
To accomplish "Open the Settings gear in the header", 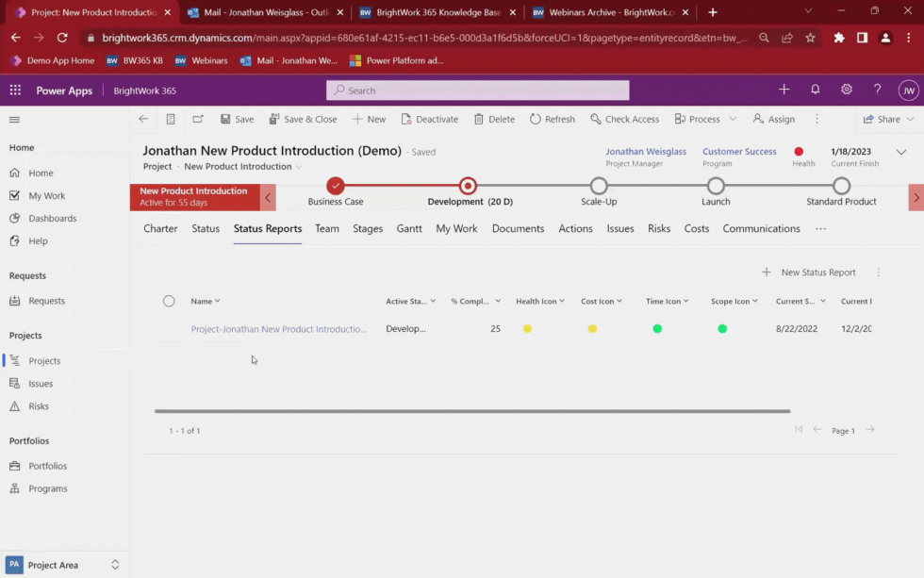I will pos(846,90).
